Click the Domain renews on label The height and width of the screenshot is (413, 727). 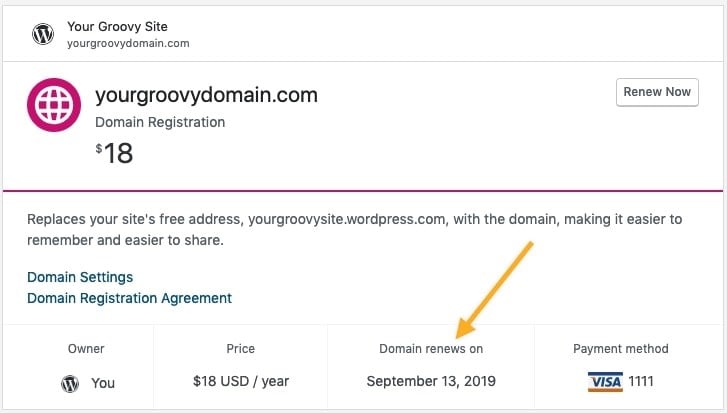coord(431,349)
